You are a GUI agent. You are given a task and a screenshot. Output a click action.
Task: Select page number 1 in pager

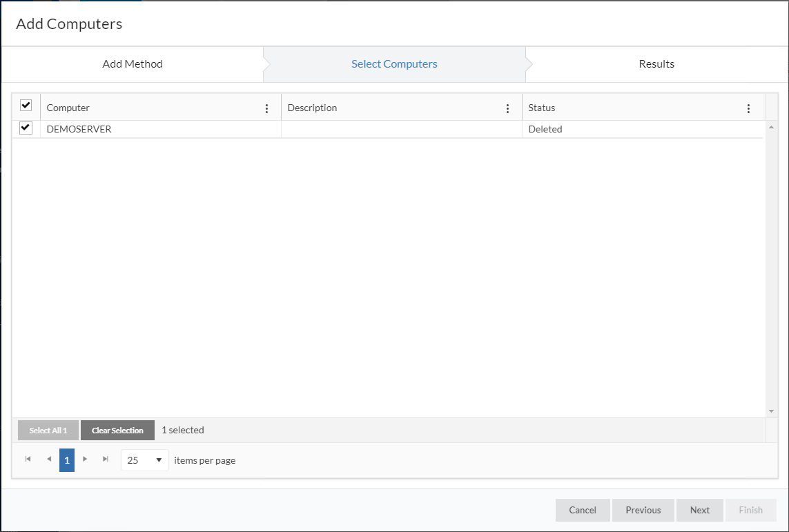(x=67, y=460)
